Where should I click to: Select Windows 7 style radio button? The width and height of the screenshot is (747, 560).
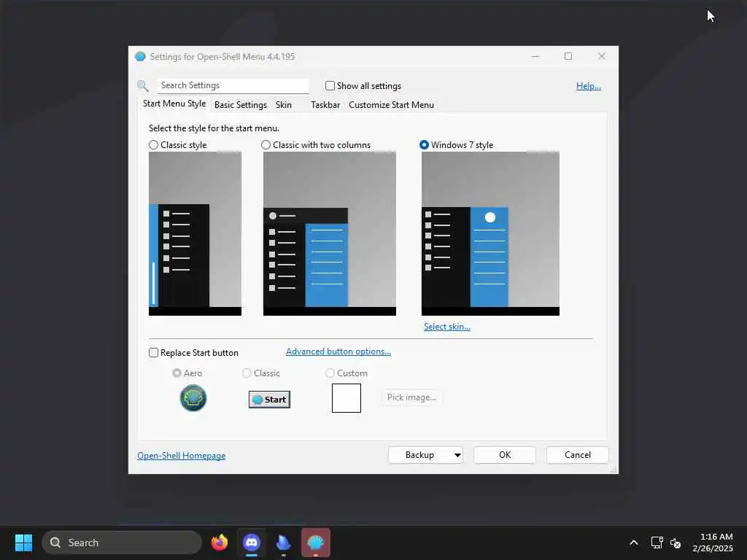click(424, 145)
